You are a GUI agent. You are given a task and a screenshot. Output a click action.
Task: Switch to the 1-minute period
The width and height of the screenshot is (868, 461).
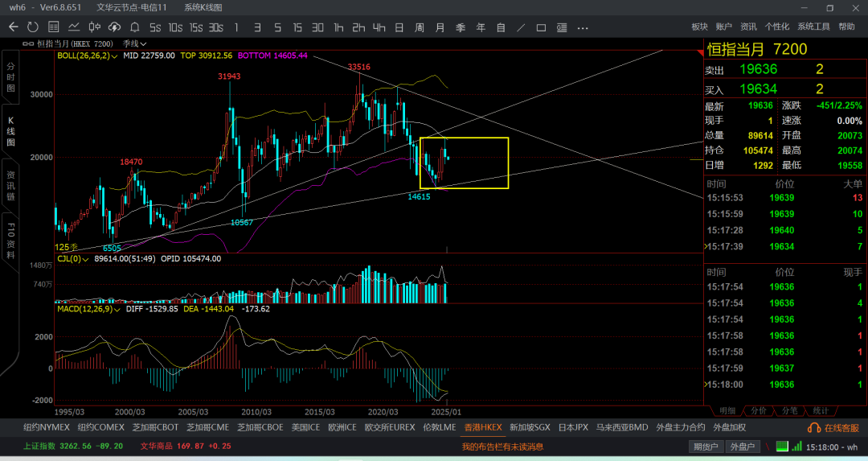click(236, 27)
